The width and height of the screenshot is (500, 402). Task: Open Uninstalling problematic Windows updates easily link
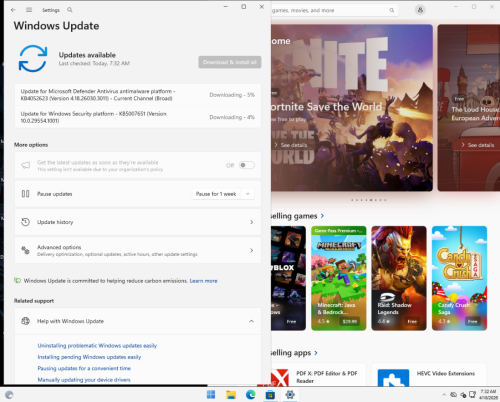tap(97, 346)
